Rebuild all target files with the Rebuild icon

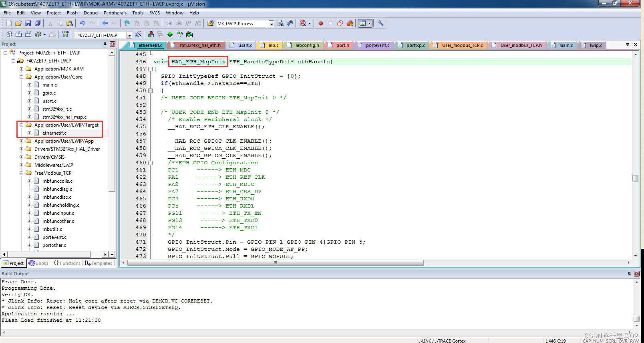pos(28,34)
